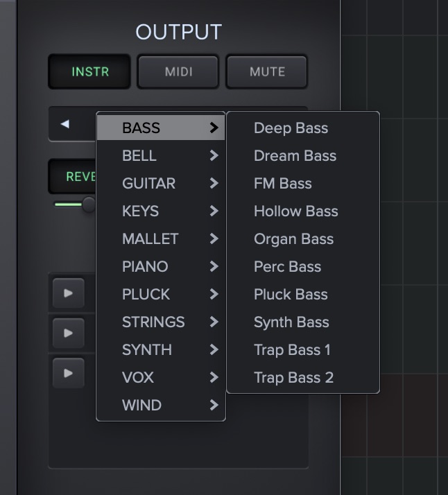Open the VOX category submenu

pos(161,378)
